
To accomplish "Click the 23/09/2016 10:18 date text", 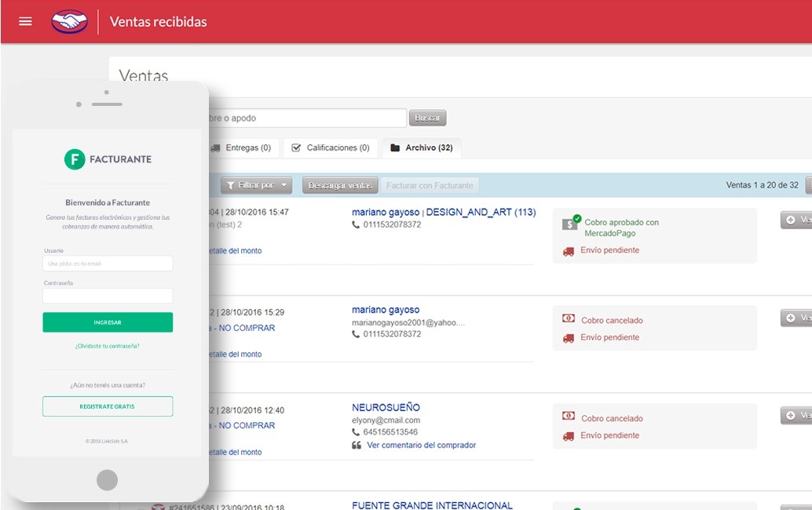I will point(253,508).
